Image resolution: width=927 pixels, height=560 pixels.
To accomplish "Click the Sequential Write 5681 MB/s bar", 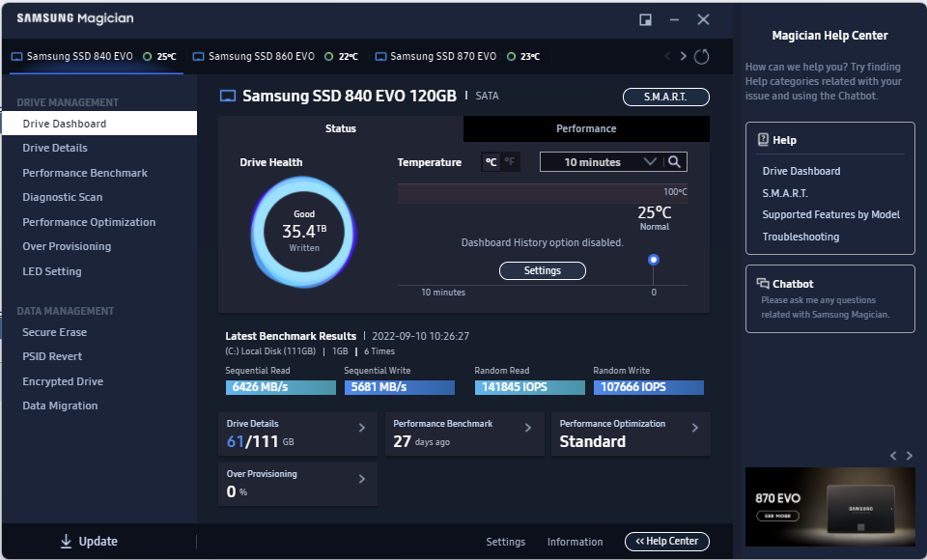I will [400, 387].
